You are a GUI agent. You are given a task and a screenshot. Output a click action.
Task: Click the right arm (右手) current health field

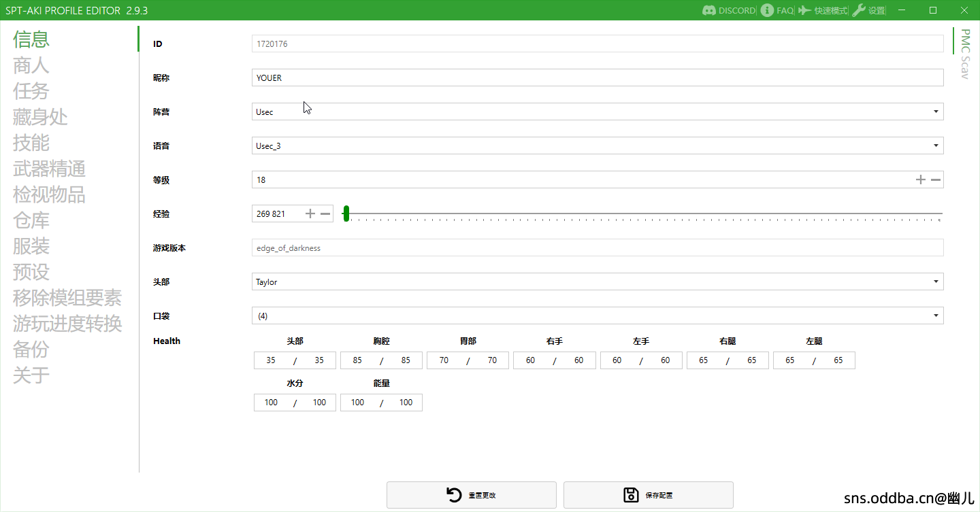(x=530, y=360)
